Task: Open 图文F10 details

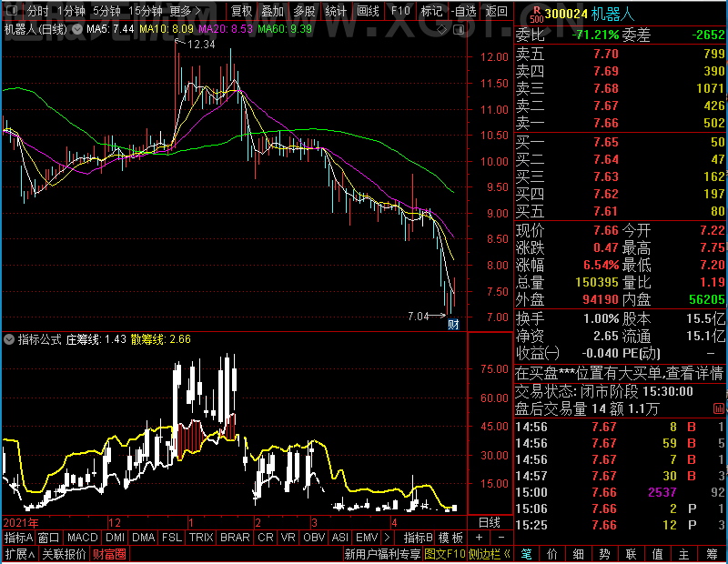Action: tap(445, 554)
